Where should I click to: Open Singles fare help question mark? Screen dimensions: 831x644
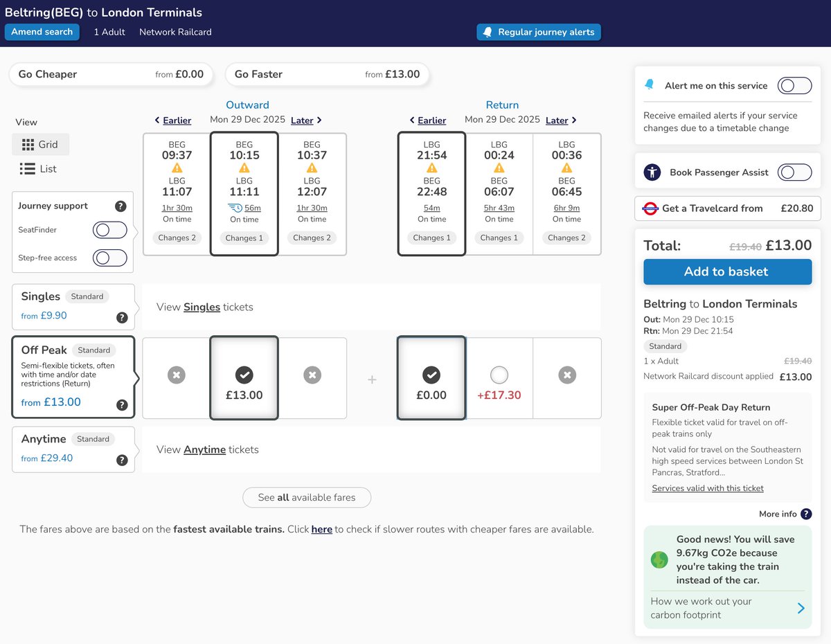(x=122, y=318)
